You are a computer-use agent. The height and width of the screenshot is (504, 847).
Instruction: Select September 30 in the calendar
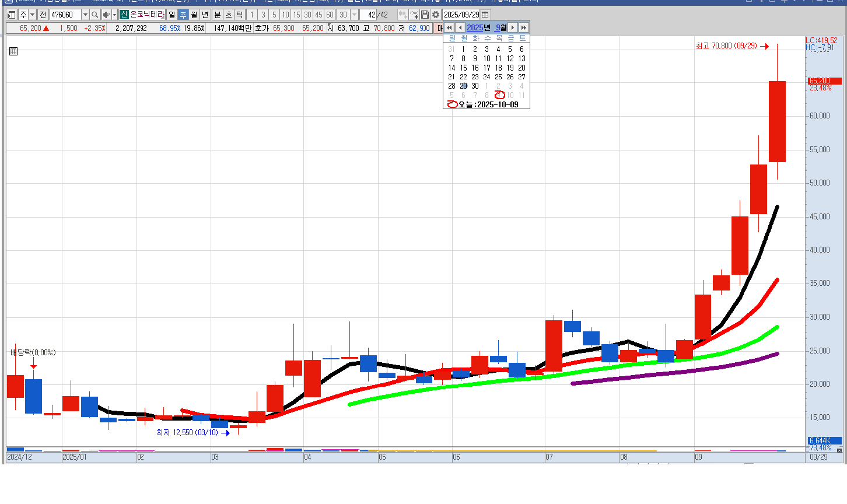(x=475, y=86)
